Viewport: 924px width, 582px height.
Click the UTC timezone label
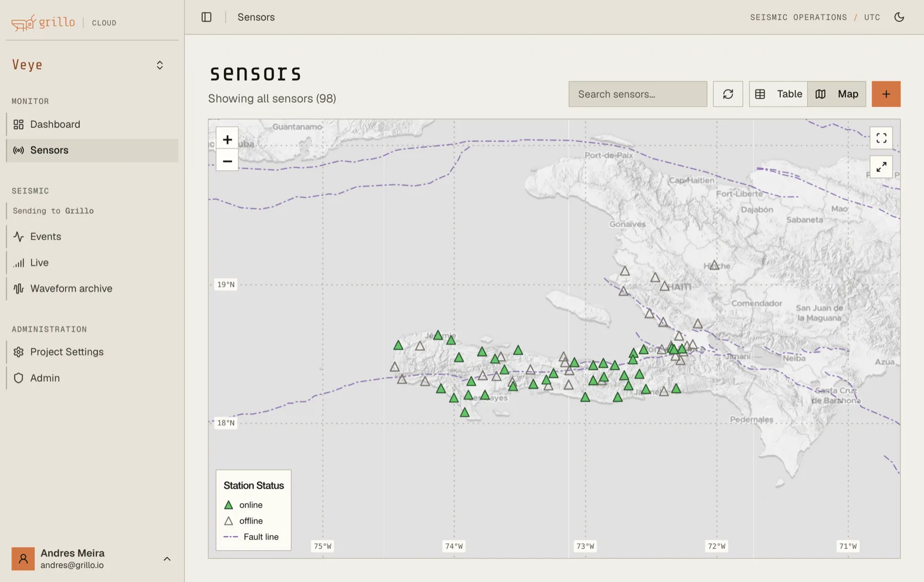click(872, 17)
